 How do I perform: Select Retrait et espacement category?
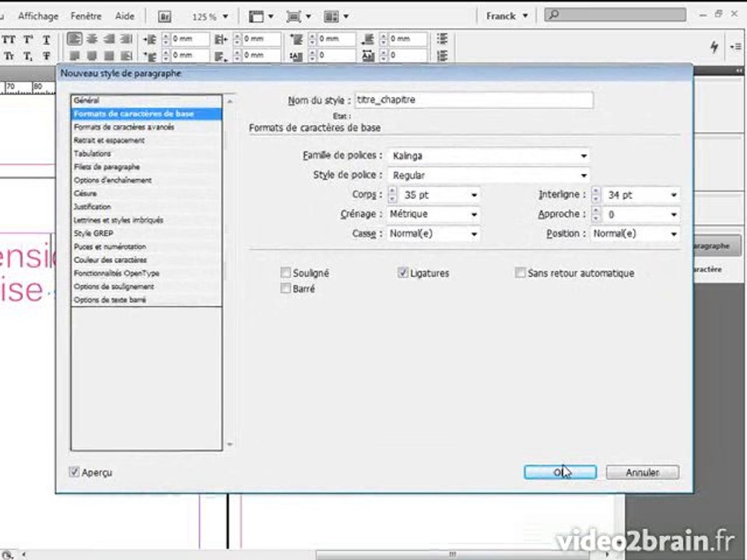[x=146, y=141]
